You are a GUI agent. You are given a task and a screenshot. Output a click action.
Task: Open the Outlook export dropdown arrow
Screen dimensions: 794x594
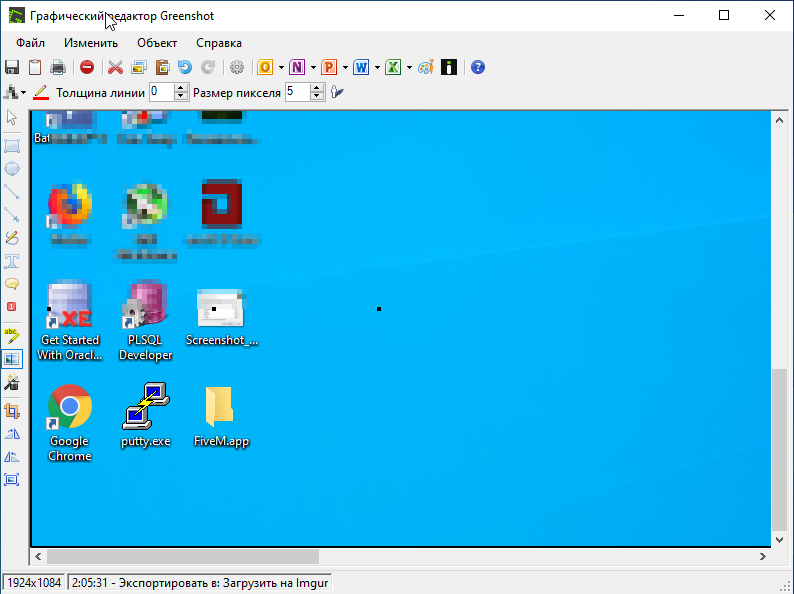tap(281, 67)
